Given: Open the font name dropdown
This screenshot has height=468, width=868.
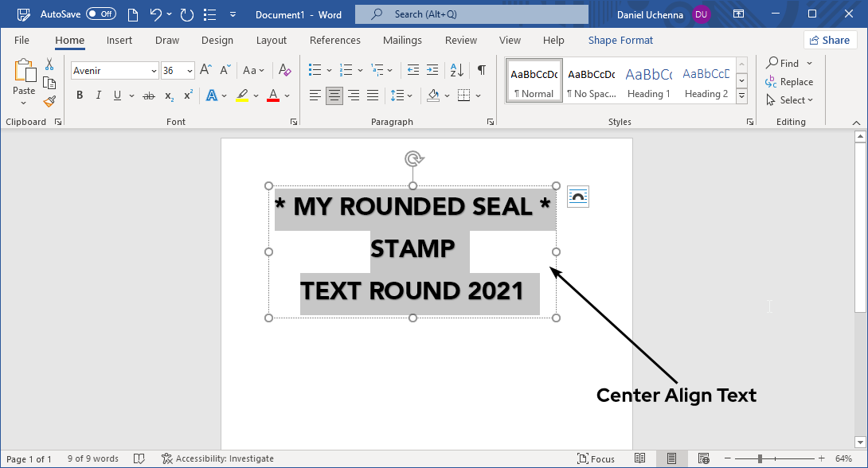Looking at the screenshot, I should coord(153,70).
